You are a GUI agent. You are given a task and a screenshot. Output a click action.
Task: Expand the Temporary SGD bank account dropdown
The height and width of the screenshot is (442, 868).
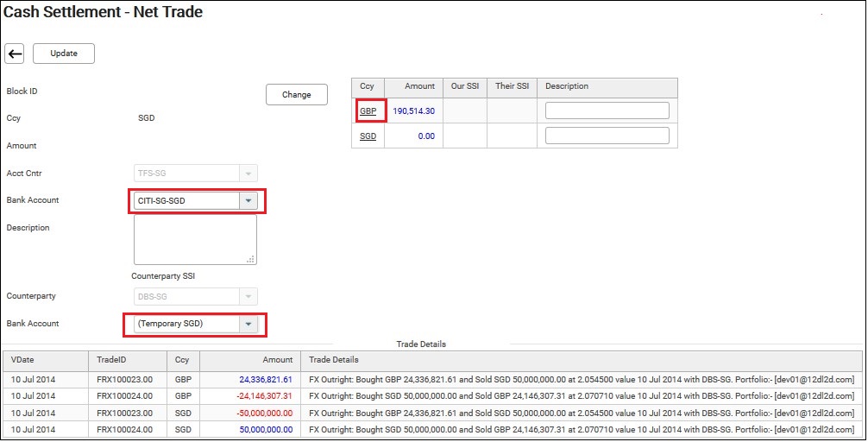pyautogui.click(x=248, y=325)
